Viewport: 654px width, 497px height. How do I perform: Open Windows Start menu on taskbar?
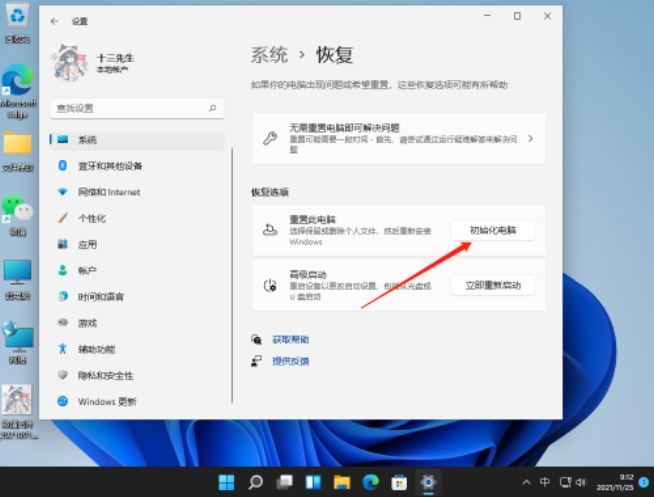point(227,482)
